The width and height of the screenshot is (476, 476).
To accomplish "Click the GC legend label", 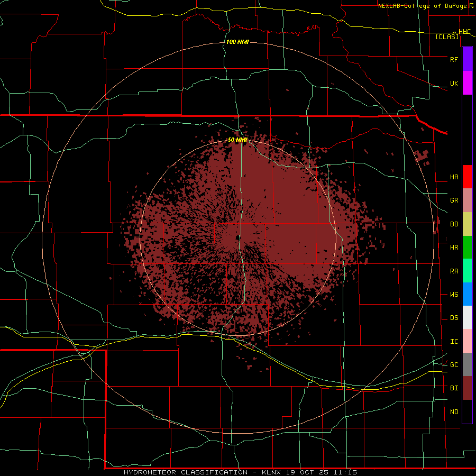I will coord(454,365).
